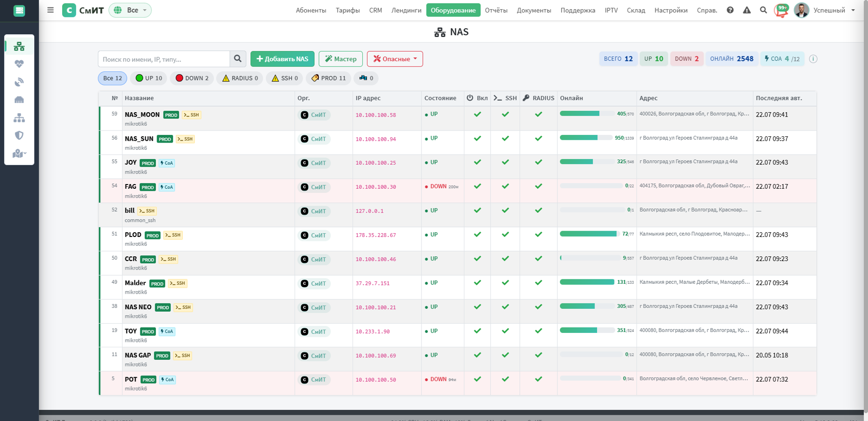The image size is (868, 421).
Task: Open the Склад menu
Action: point(636,10)
